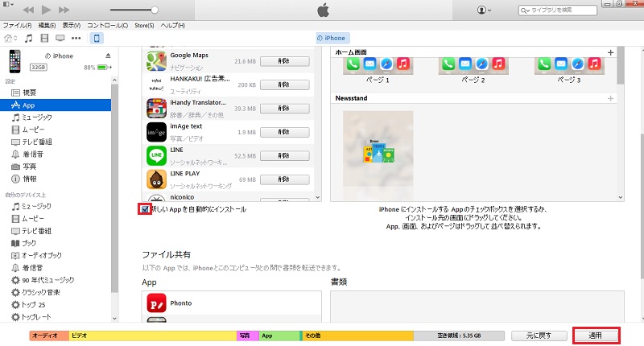Toggle 新しい App を自動的にインストール checkbox
The image size is (644, 346).
[x=145, y=209]
